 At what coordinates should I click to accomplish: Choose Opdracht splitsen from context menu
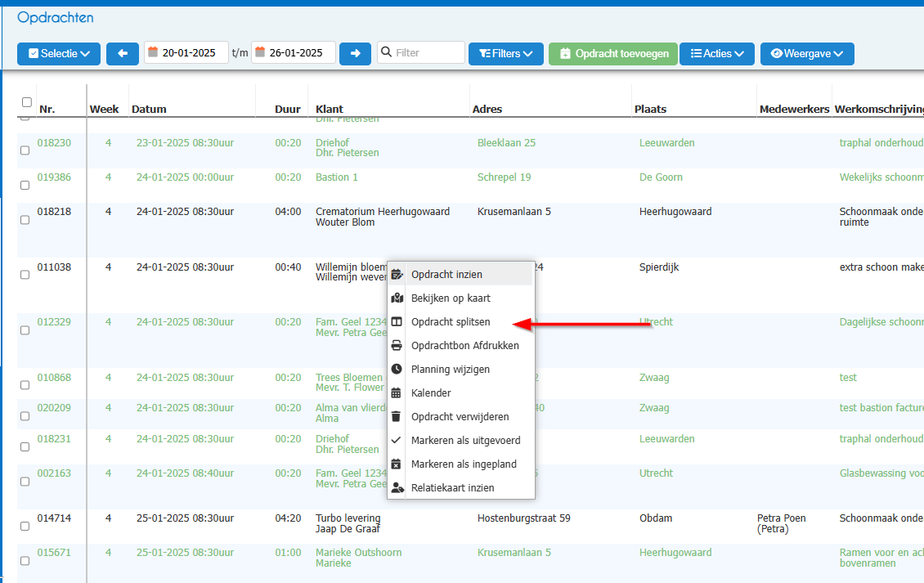tap(461, 322)
